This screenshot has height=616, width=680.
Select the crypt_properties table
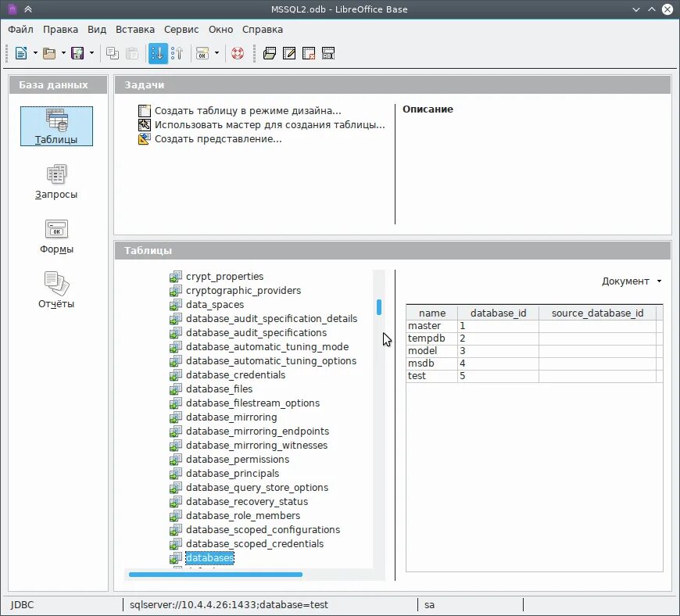pyautogui.click(x=224, y=276)
